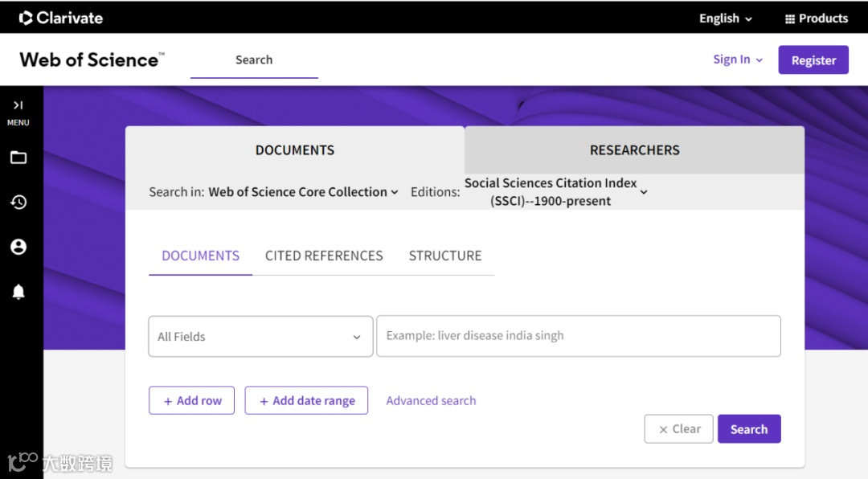The image size is (868, 479).
Task: Focus the search query input field
Action: pos(579,336)
